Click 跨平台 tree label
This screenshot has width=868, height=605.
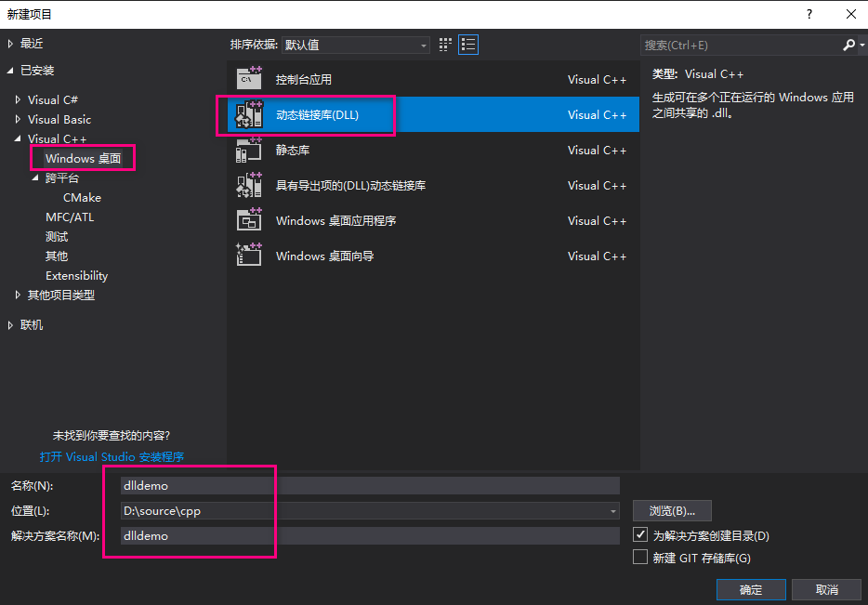(x=62, y=178)
